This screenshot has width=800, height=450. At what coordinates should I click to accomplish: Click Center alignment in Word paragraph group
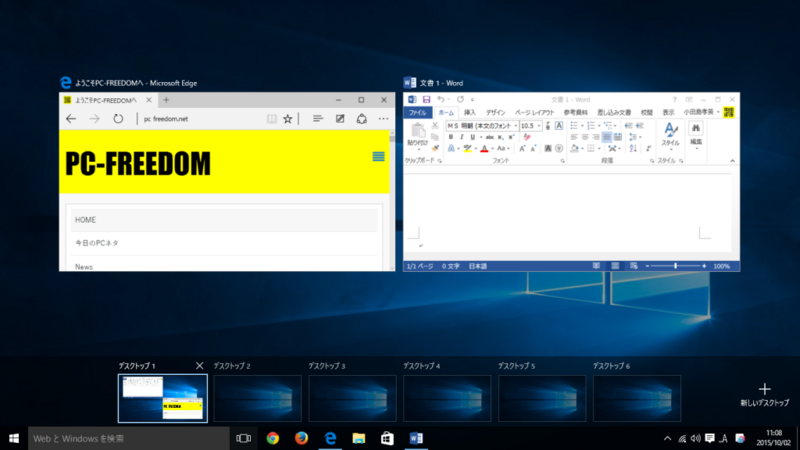pos(585,137)
